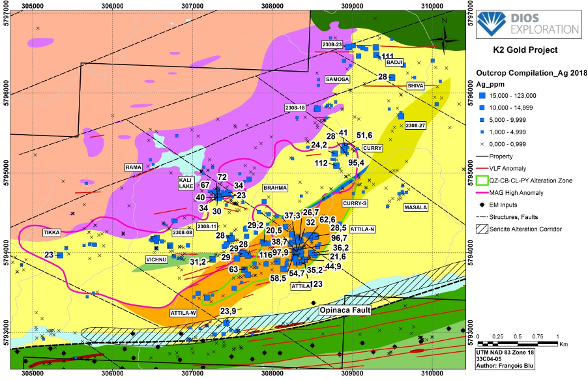Click the TIKKA showing label
This screenshot has width=588, height=380.
(x=51, y=232)
